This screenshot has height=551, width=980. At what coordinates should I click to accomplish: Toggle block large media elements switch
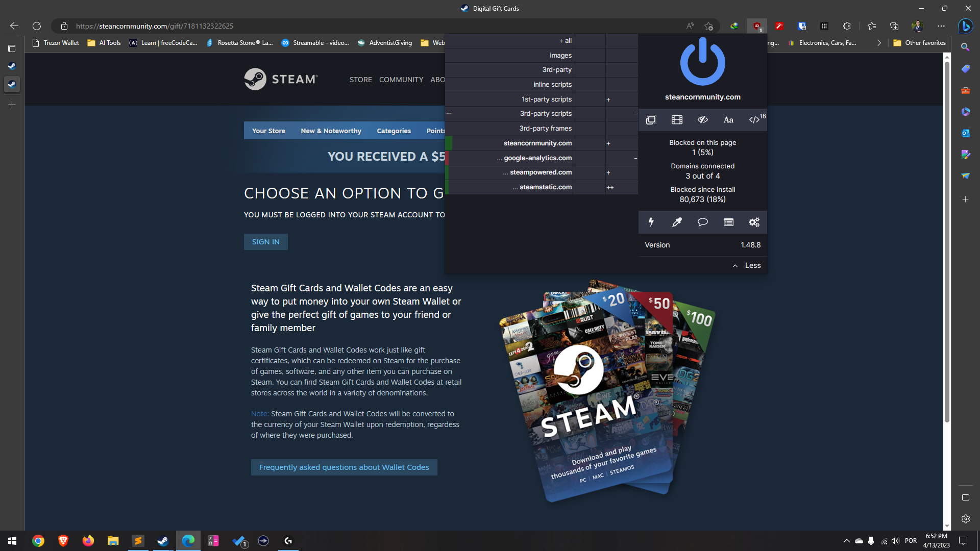[677, 120]
